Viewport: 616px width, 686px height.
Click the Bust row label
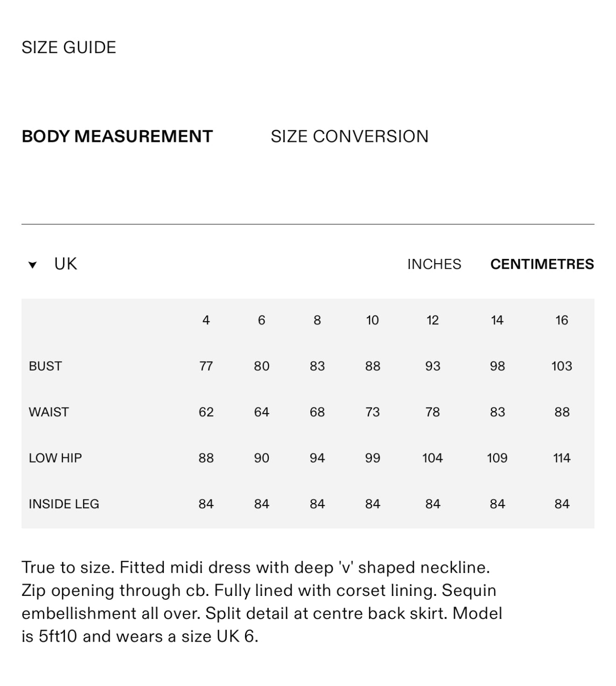pos(45,366)
